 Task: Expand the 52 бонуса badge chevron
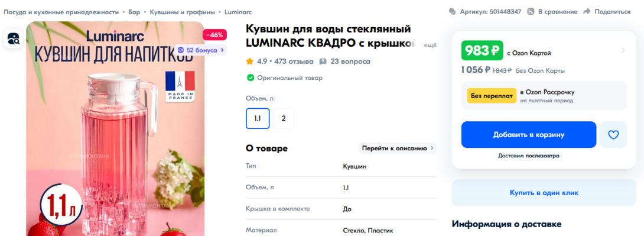(x=222, y=50)
